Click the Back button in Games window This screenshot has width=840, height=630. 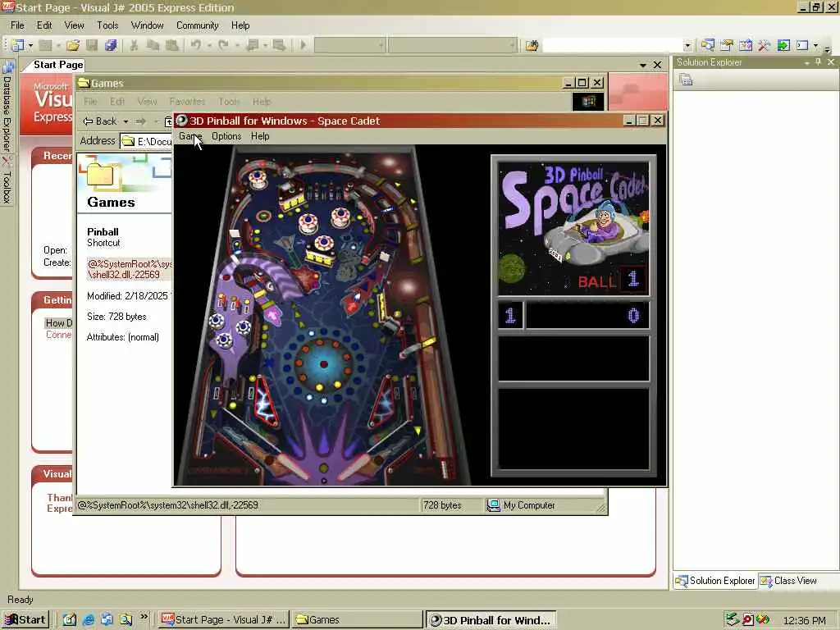pyautogui.click(x=99, y=121)
